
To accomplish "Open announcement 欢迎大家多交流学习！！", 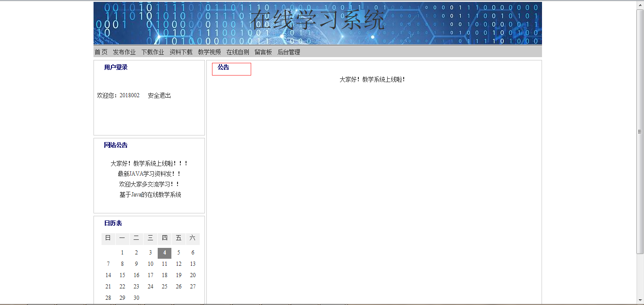I will [x=149, y=184].
